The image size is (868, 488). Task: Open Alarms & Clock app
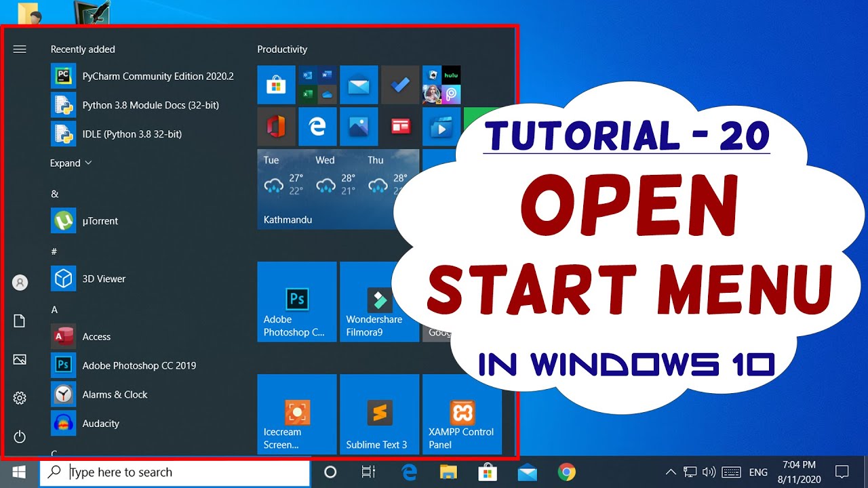99,394
